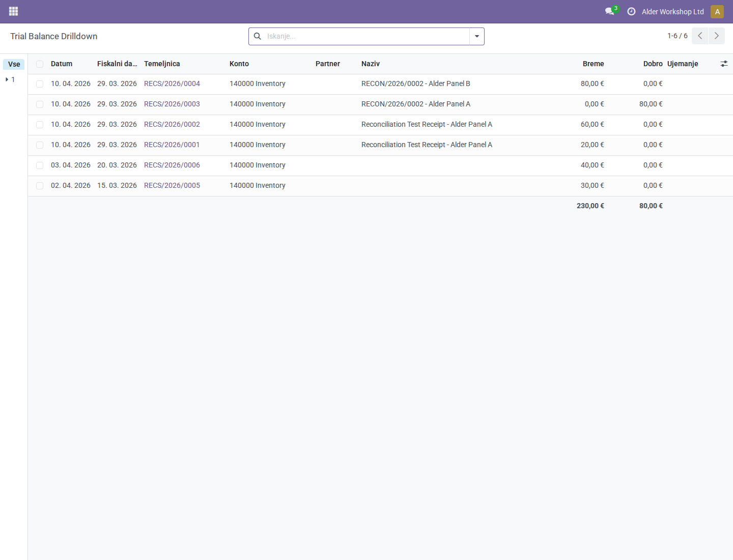
Task: Open the conversations chat icon
Action: 609,11
